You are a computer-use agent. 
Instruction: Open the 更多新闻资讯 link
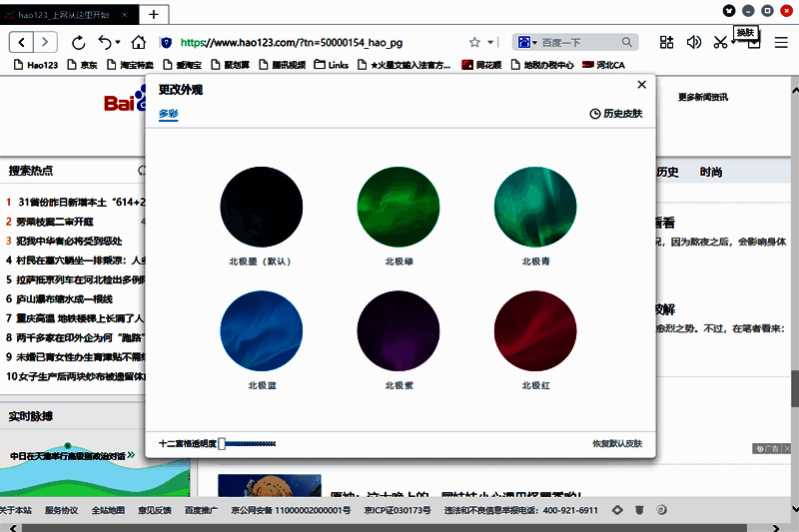click(x=703, y=97)
